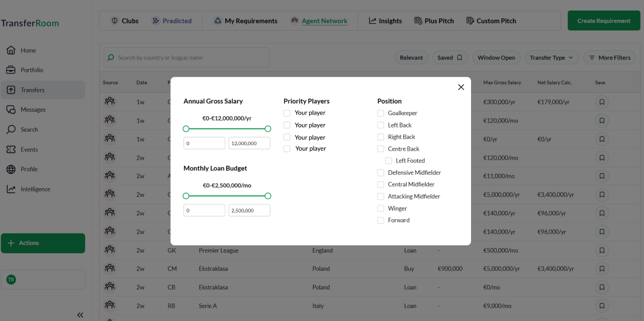Viewport: 644px width, 321px height.
Task: Tick the Forward position checkbox
Action: (x=381, y=220)
